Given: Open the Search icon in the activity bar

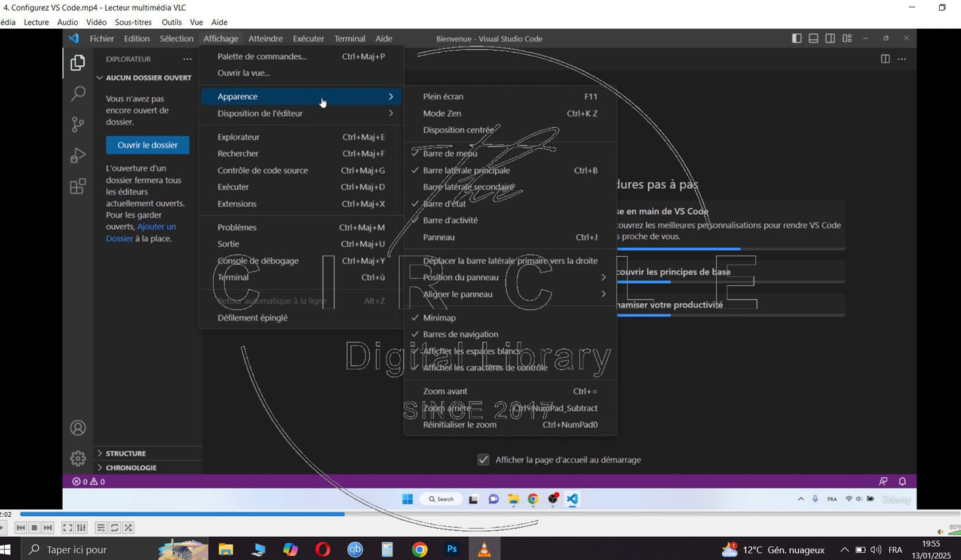Looking at the screenshot, I should pos(77,93).
